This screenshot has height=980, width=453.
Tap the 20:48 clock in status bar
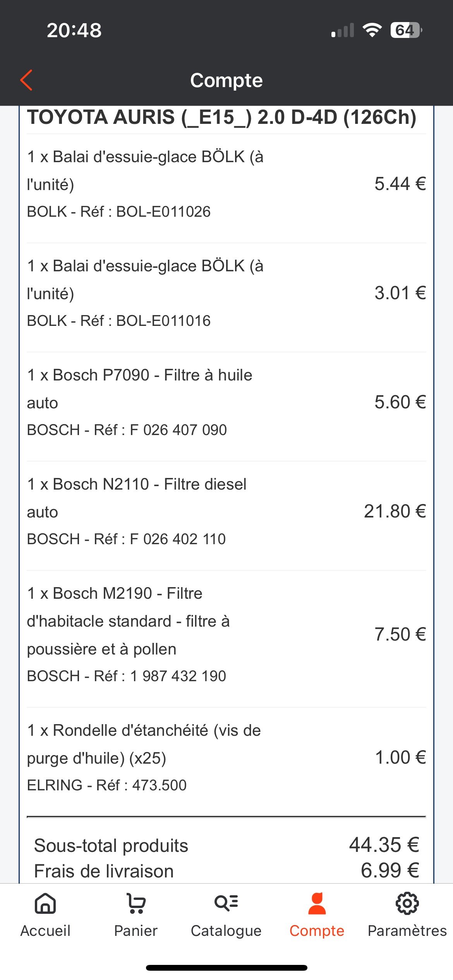click(74, 30)
